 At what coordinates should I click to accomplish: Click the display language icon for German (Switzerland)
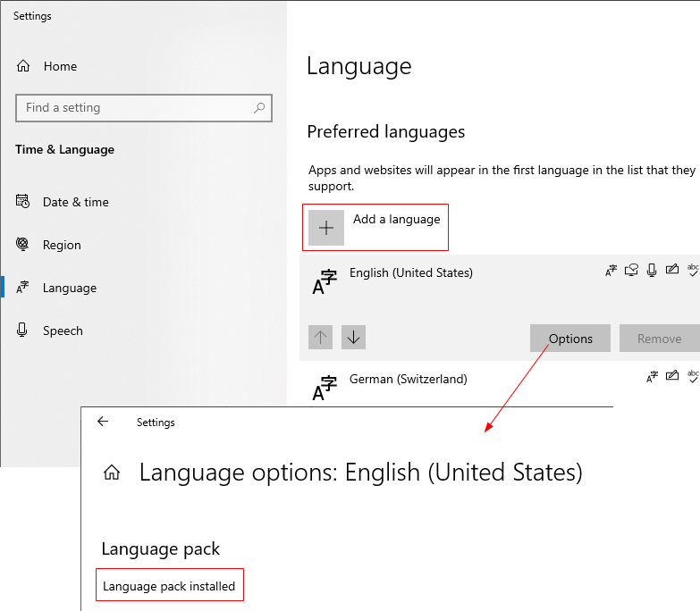[653, 377]
